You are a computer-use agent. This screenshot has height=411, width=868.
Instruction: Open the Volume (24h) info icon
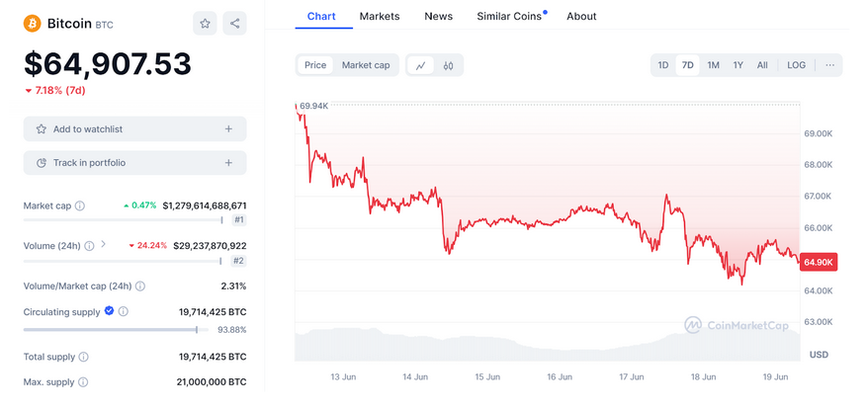coord(89,246)
